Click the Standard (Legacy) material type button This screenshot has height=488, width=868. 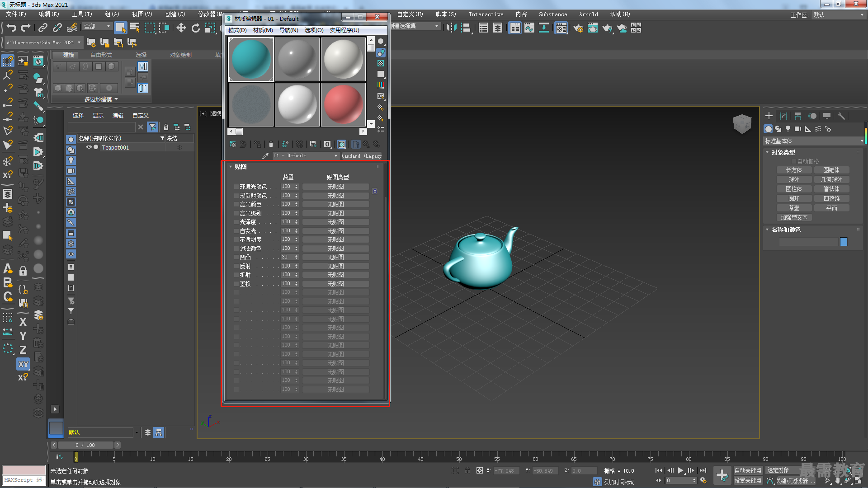[x=362, y=156]
